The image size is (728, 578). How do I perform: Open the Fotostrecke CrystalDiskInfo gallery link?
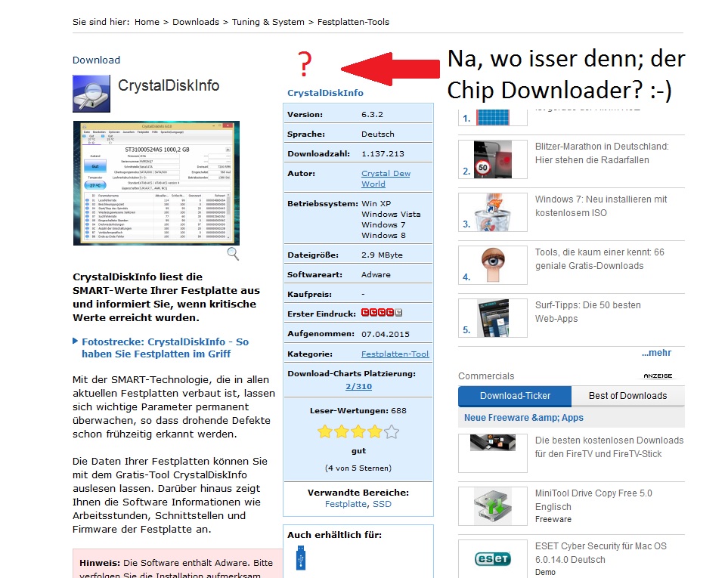166,348
